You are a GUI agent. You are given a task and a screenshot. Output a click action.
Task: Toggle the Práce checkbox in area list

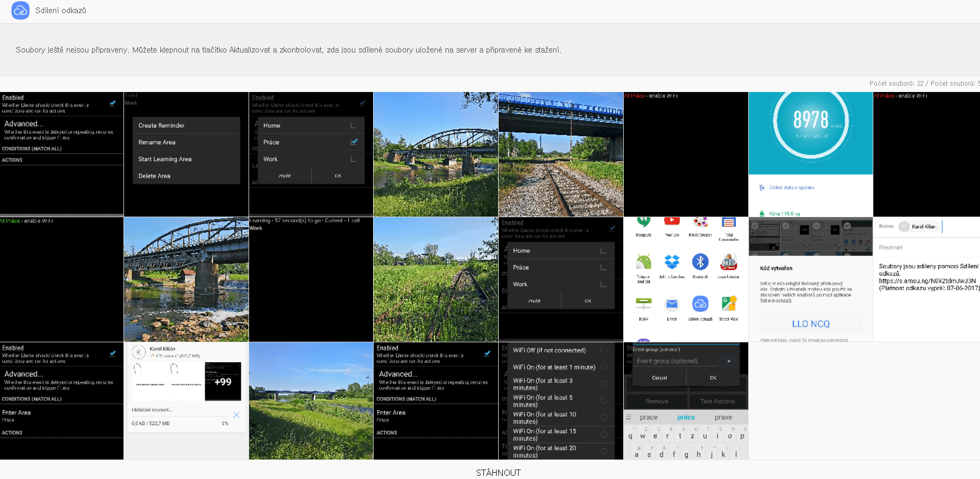click(x=354, y=142)
